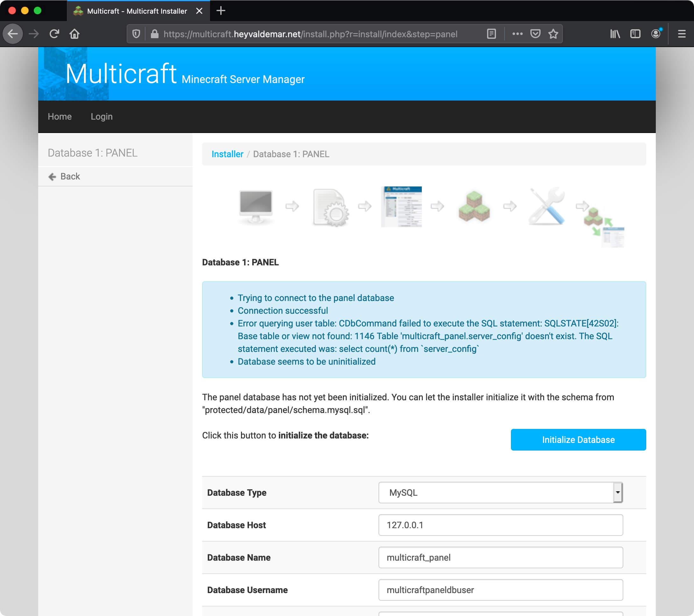
Task: Click 'Connection successful' message
Action: 283,311
